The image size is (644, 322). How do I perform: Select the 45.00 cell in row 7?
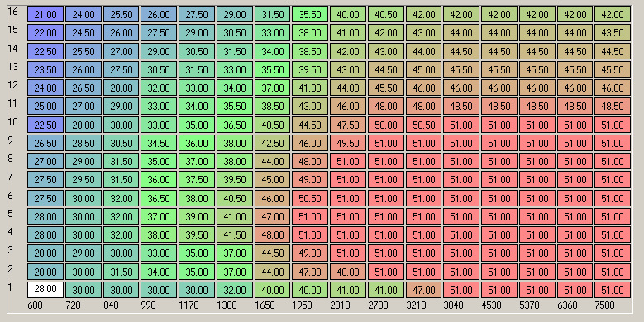pos(272,179)
